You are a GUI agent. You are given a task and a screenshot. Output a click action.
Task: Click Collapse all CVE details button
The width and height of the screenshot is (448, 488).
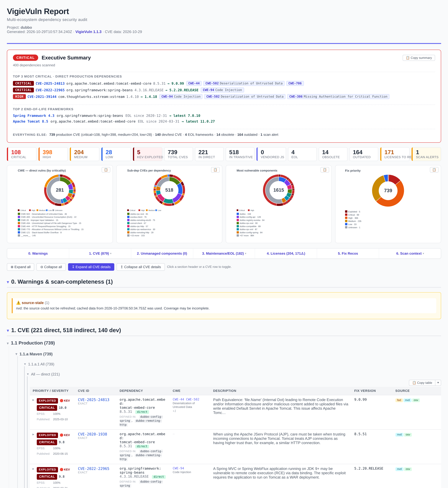(x=141, y=267)
